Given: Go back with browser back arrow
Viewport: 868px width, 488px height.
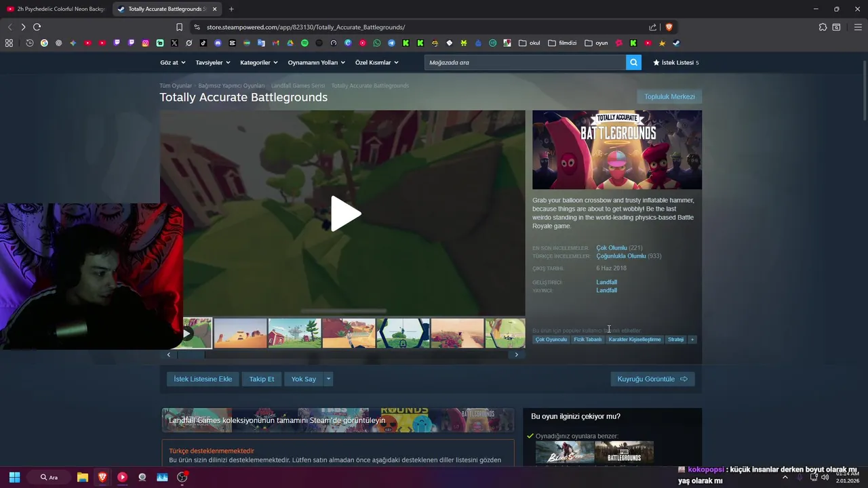Looking at the screenshot, I should (9, 27).
